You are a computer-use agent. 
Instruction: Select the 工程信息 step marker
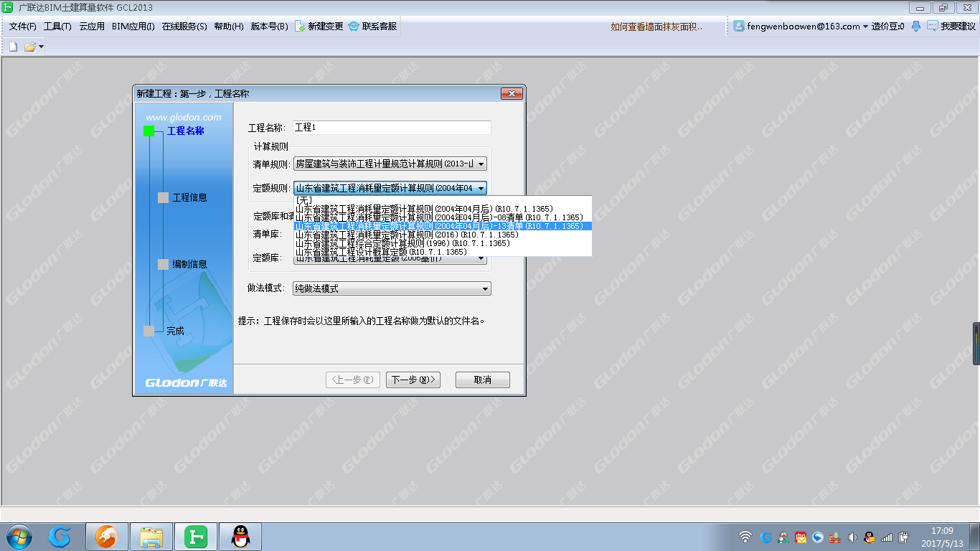[163, 197]
